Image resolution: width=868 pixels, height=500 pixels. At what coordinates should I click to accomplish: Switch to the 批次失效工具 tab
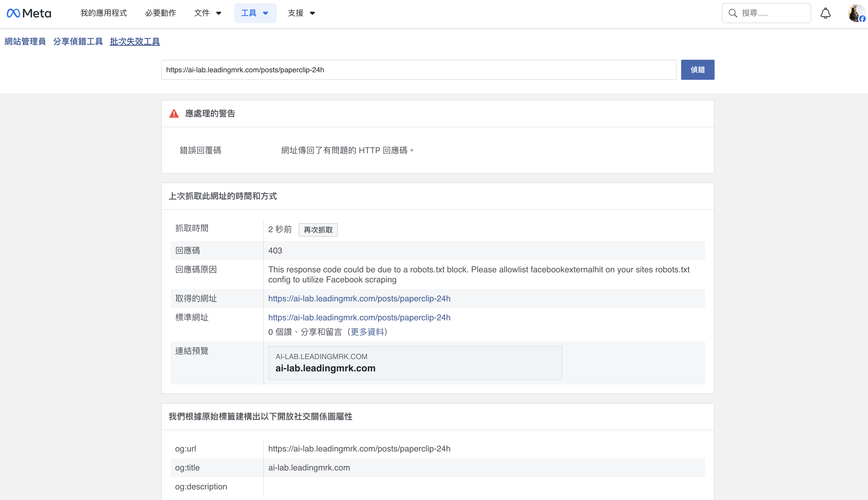point(135,42)
